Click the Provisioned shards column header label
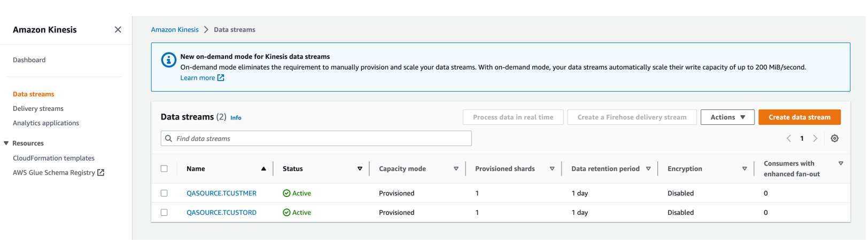 506,169
